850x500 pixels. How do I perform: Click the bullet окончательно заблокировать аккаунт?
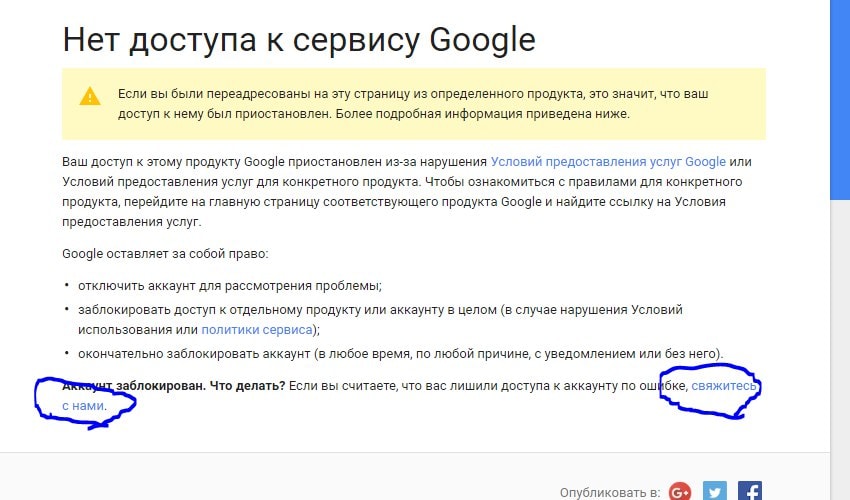coord(401,354)
